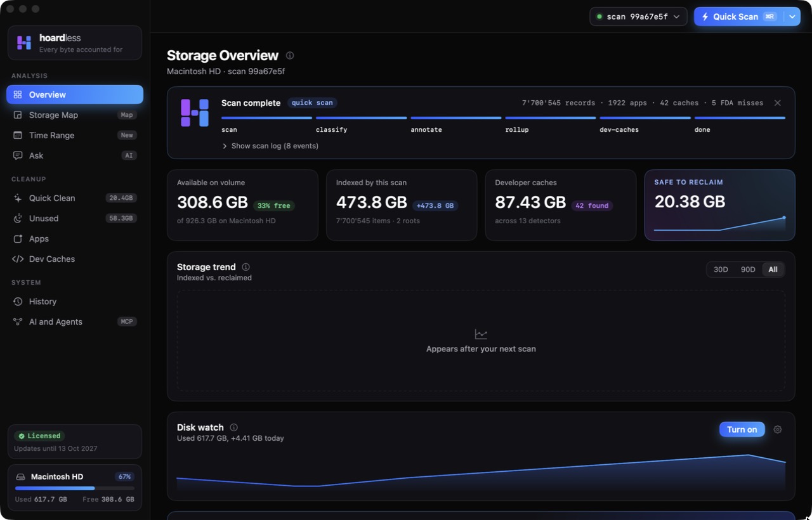Click the dev-caches stage progress bar
Image resolution: width=812 pixels, height=520 pixels.
[x=645, y=118]
